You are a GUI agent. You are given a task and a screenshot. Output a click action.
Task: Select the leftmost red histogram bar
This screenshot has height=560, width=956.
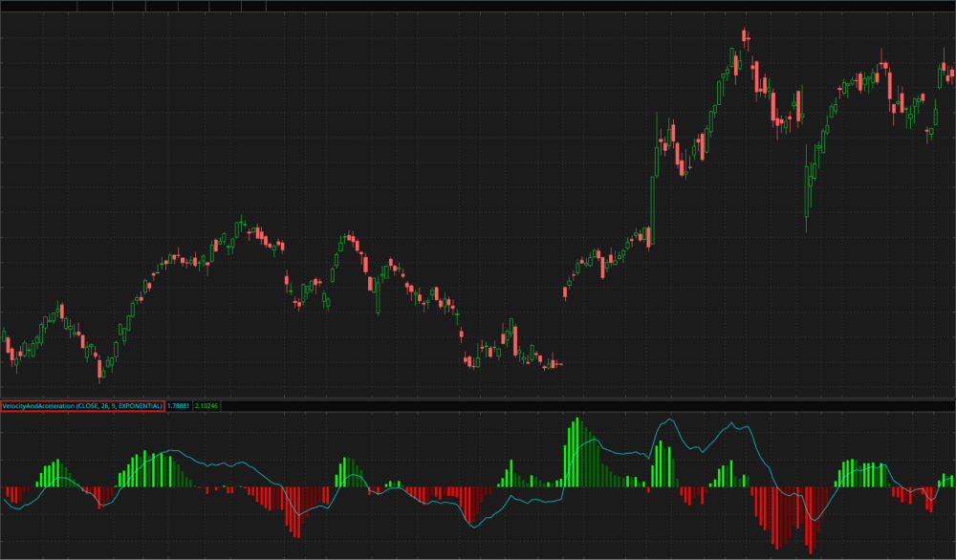pos(5,494)
